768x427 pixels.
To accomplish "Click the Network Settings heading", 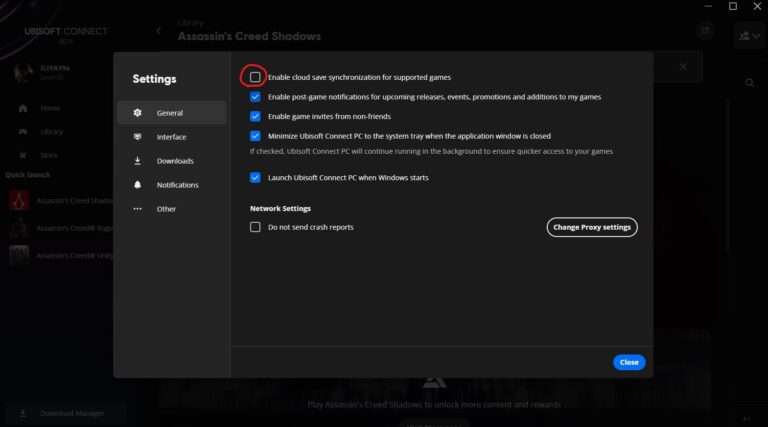I will click(x=280, y=208).
